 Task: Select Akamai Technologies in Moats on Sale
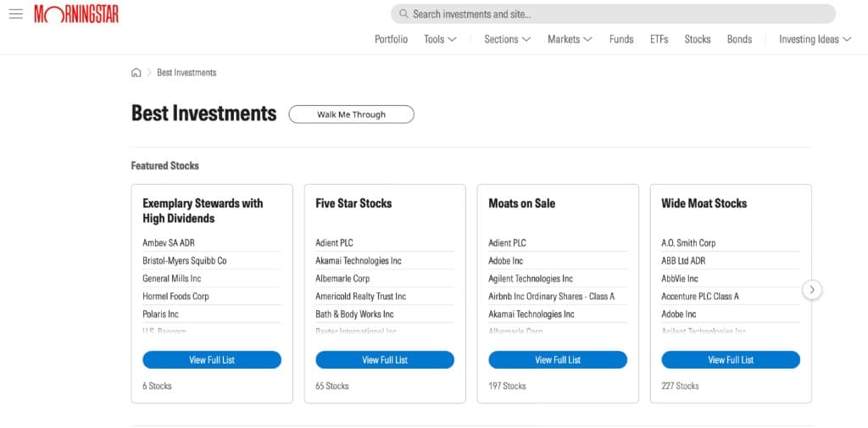tap(531, 314)
